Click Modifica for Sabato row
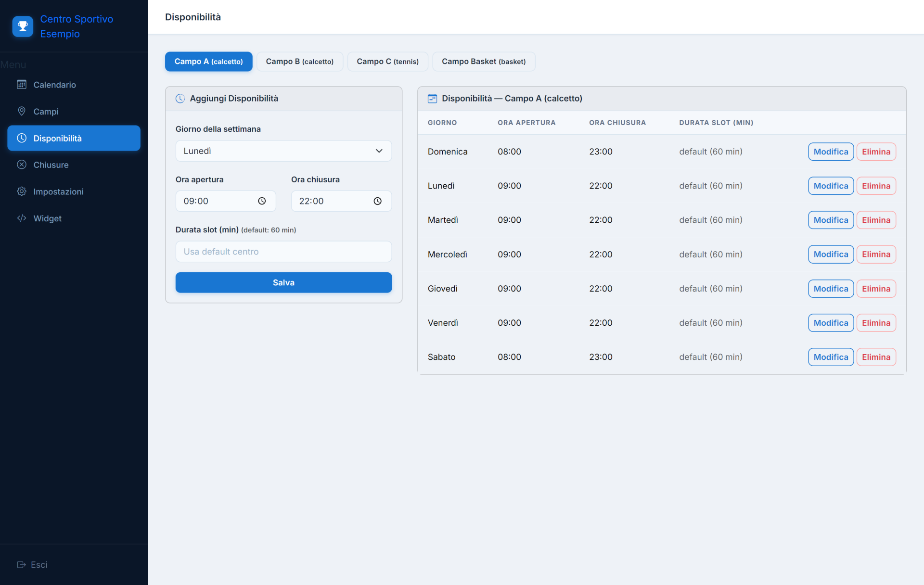This screenshot has width=924, height=585. point(831,357)
